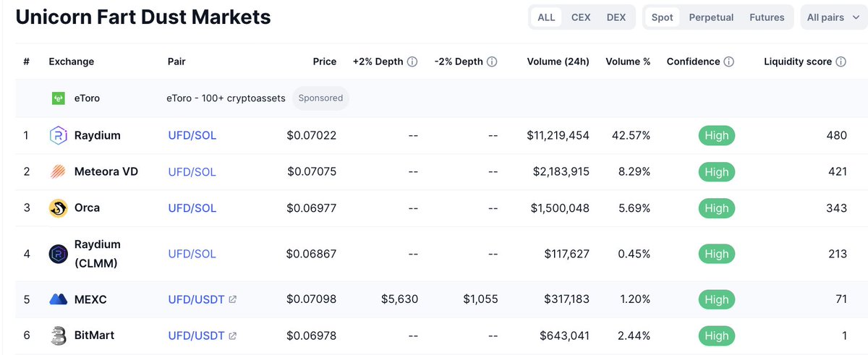Viewport: 868px width, 355px height.
Task: Click the Raydium exchange logo in row 1
Action: coord(59,135)
